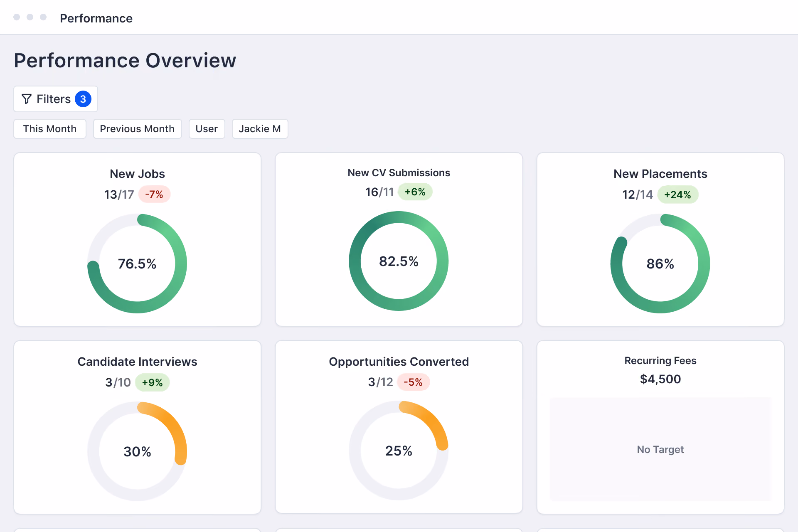Screen dimensions: 798x532
Task: Click the 30% orange donut chart
Action: [137, 451]
